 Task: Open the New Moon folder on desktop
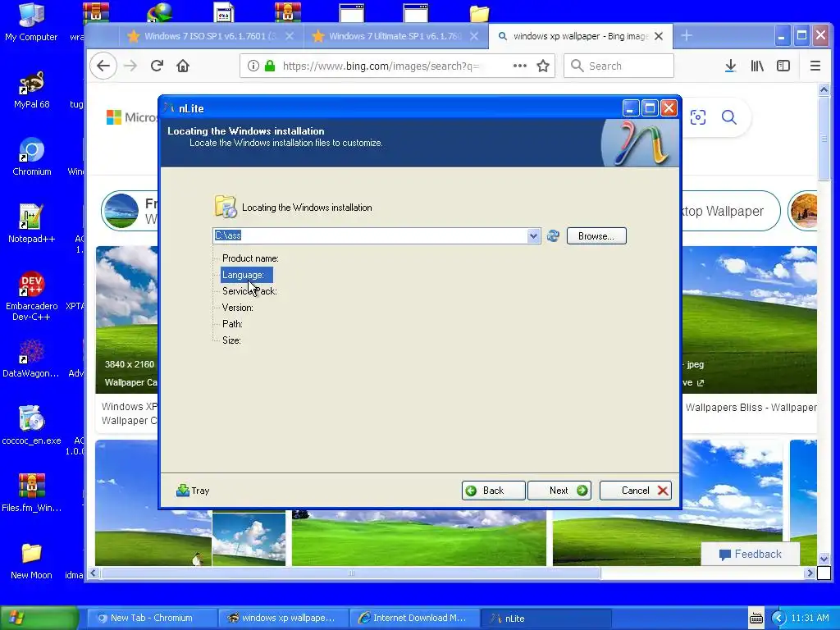click(31, 560)
